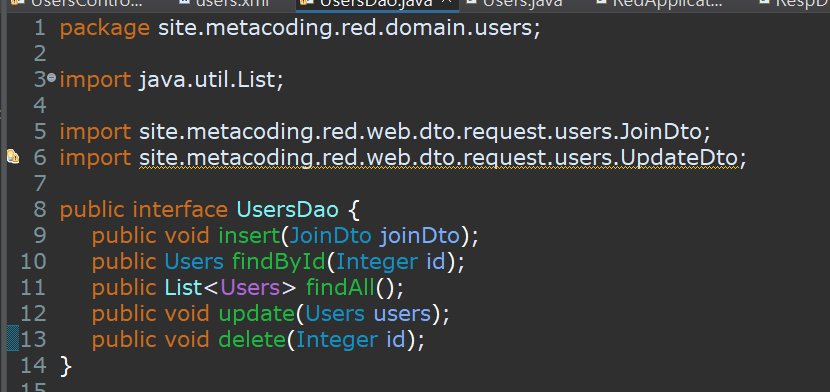Click line number 2 in the gutter
The image size is (830, 392).
40,54
